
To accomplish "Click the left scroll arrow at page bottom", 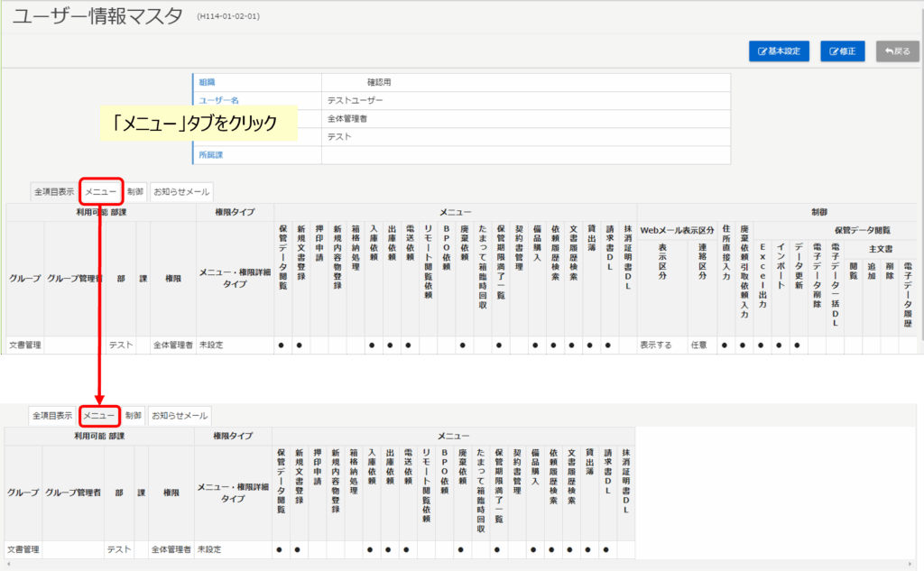I will pos(7,565).
